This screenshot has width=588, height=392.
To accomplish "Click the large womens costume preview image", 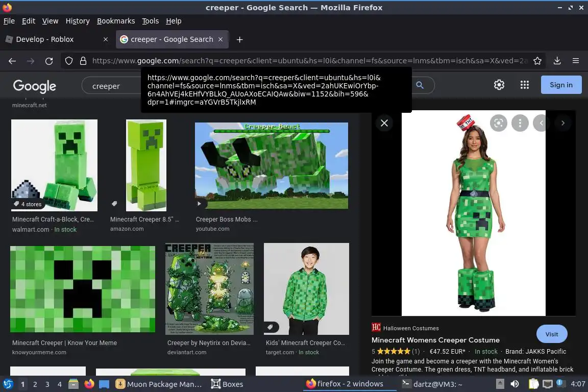I will pos(474,213).
